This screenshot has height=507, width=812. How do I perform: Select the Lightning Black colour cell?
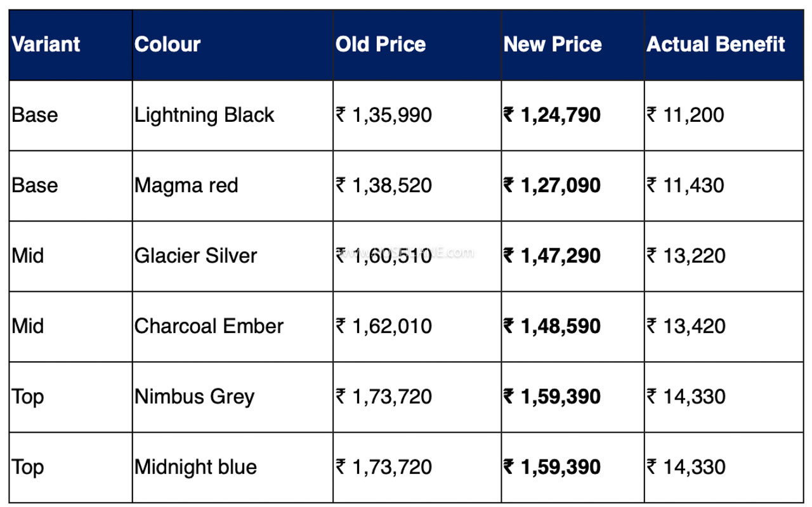[204, 115]
